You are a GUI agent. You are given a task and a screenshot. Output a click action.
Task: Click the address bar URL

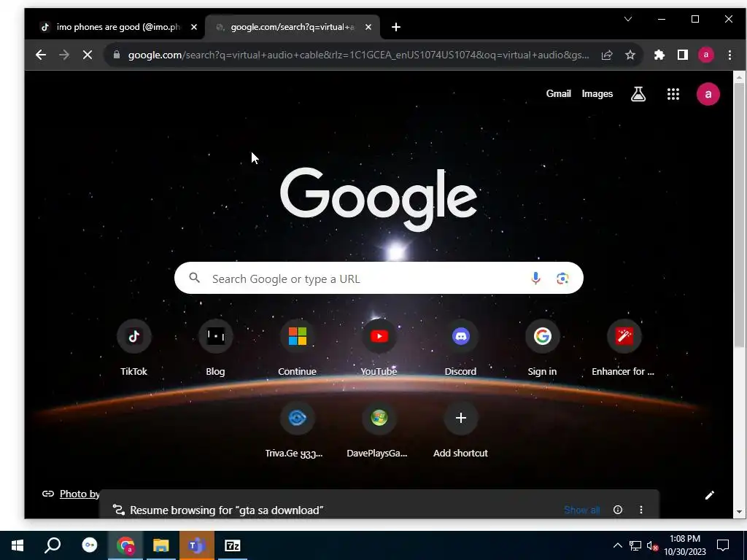point(358,55)
